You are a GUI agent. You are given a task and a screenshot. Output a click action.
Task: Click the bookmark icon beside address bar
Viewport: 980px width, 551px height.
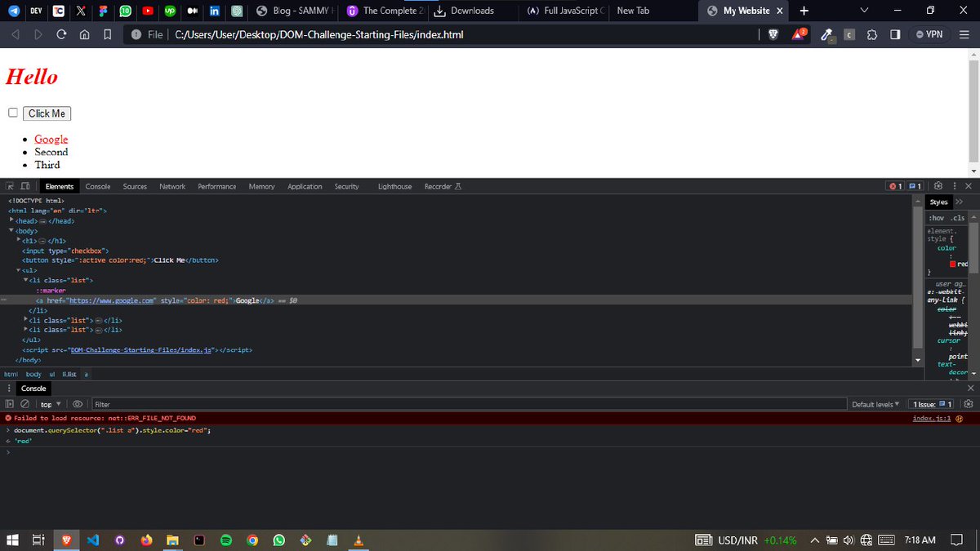[x=108, y=34]
